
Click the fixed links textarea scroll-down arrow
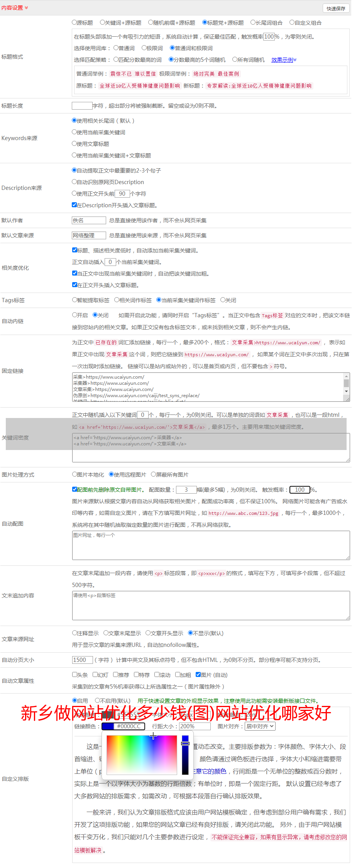[346, 391]
